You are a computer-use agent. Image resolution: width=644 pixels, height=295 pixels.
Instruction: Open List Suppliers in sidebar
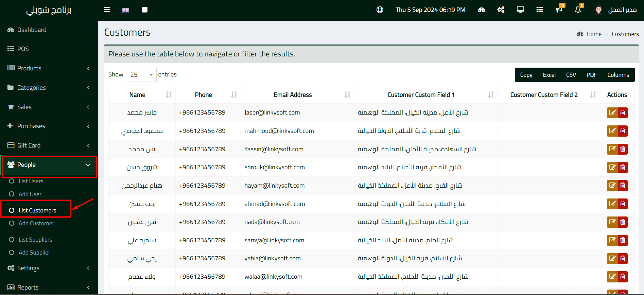(x=35, y=240)
